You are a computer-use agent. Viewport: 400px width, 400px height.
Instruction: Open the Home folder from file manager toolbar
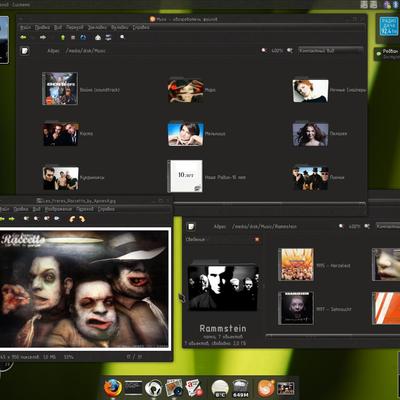click(x=98, y=37)
